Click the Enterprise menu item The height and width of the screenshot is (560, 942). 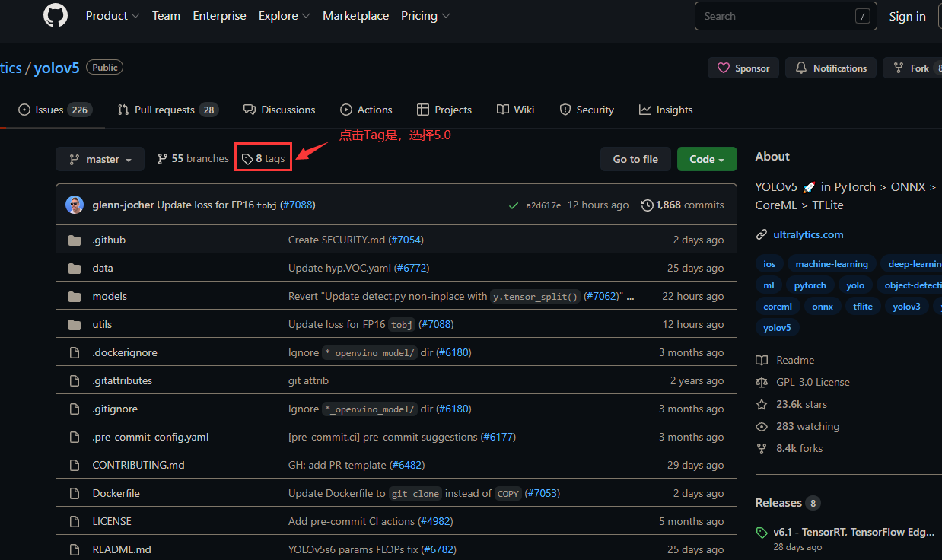click(219, 16)
